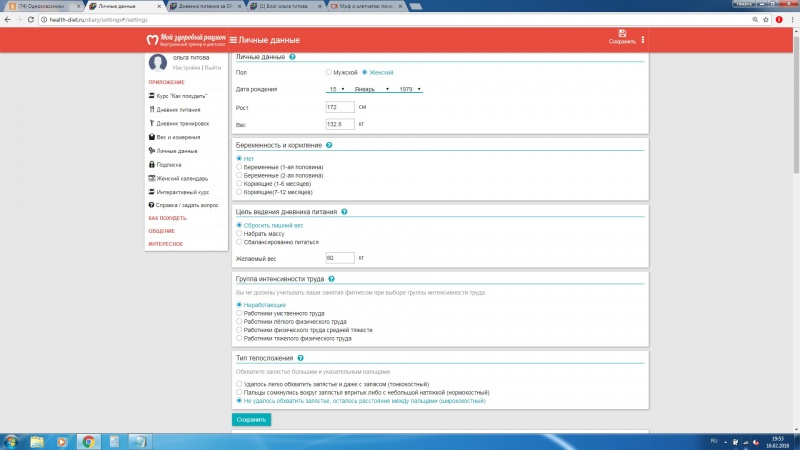Click the Выйти logout link
The height and width of the screenshot is (450, 800).
(213, 67)
